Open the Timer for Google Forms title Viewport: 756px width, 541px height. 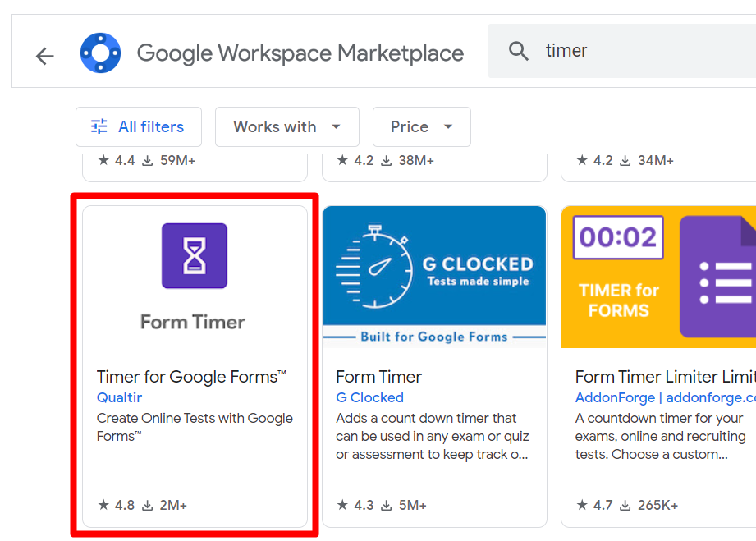(191, 377)
